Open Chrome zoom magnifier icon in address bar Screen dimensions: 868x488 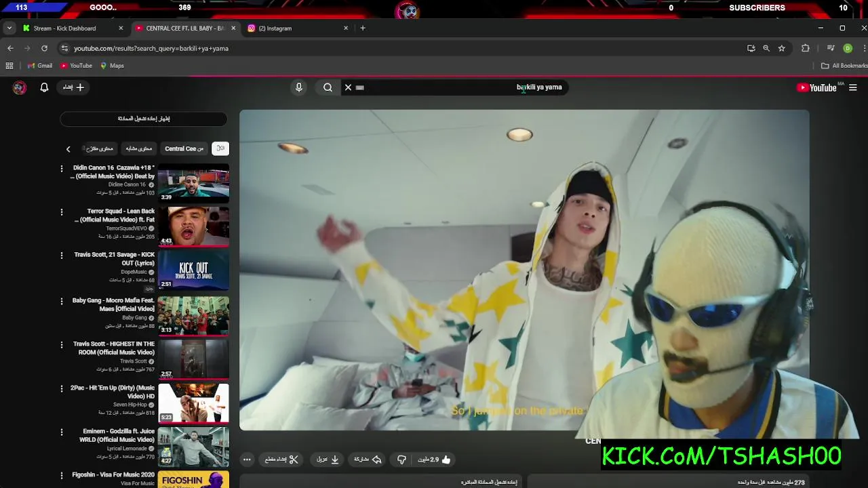[766, 48]
